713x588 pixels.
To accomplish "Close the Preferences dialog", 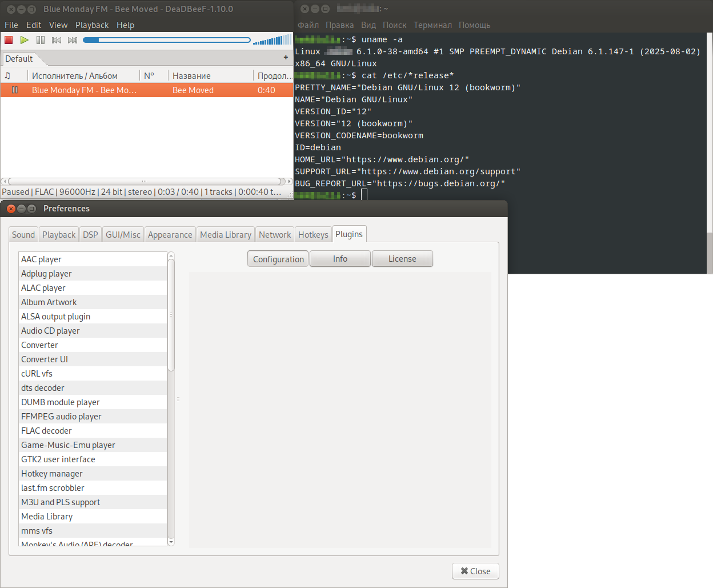I will tap(475, 571).
